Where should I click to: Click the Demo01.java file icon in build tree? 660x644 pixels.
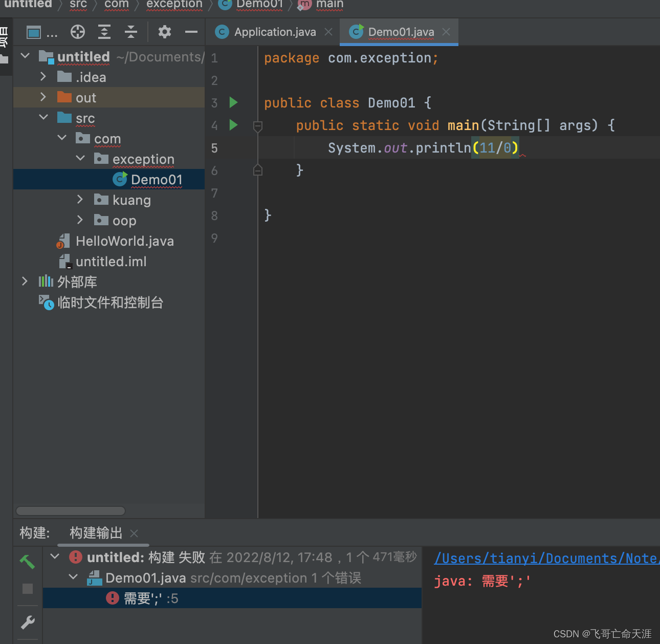pyautogui.click(x=94, y=578)
